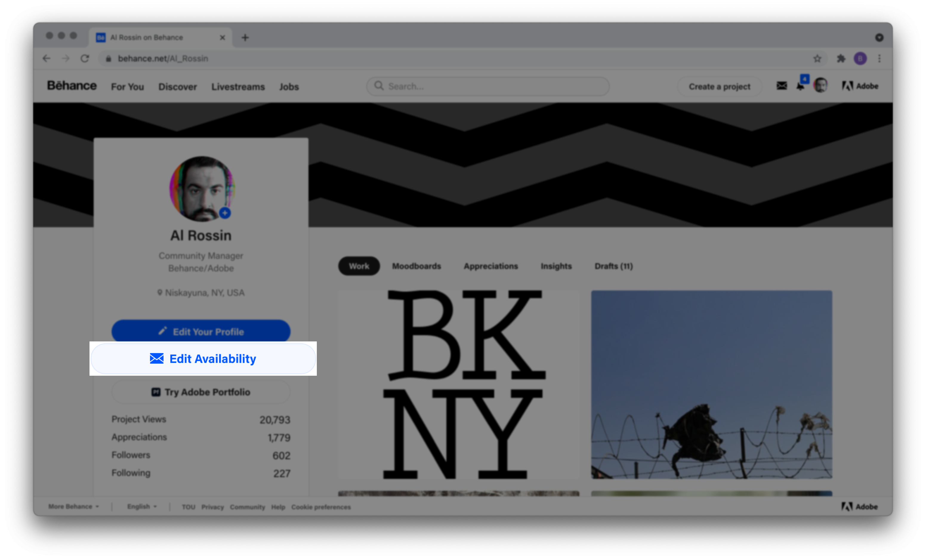Open the Discover page
The image size is (926, 560).
pyautogui.click(x=178, y=87)
